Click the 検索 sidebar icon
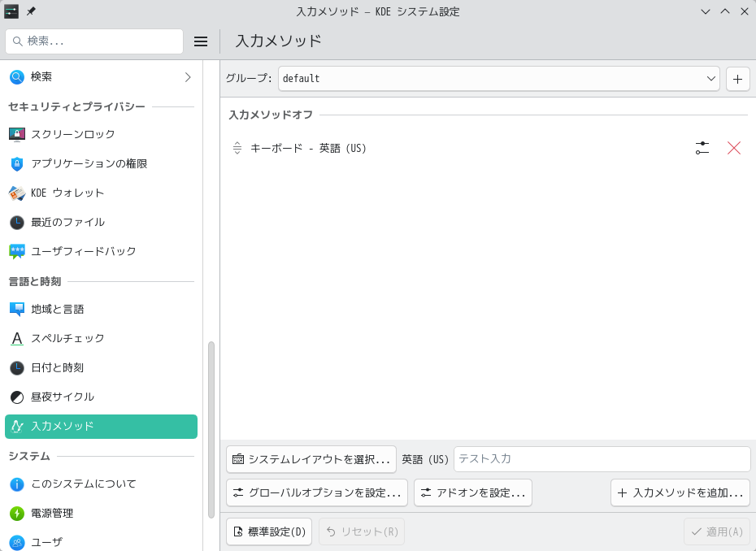 click(17, 77)
